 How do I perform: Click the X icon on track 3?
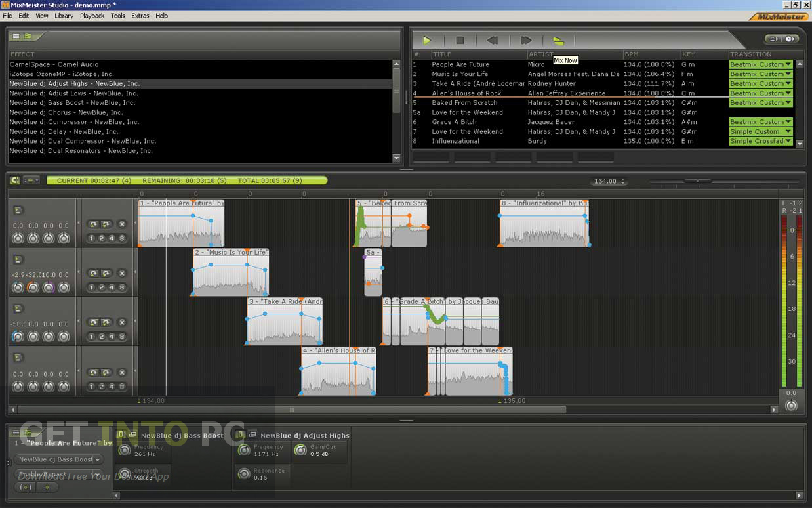click(122, 322)
